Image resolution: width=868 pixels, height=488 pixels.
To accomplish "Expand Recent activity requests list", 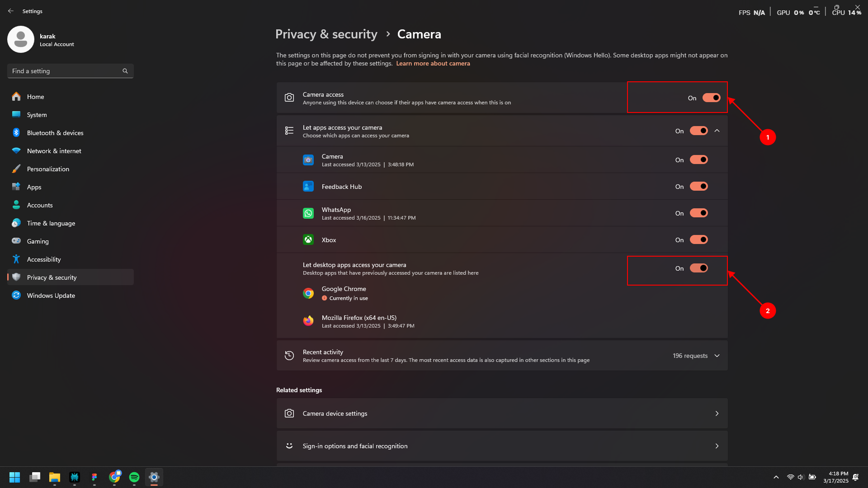I will click(x=717, y=356).
